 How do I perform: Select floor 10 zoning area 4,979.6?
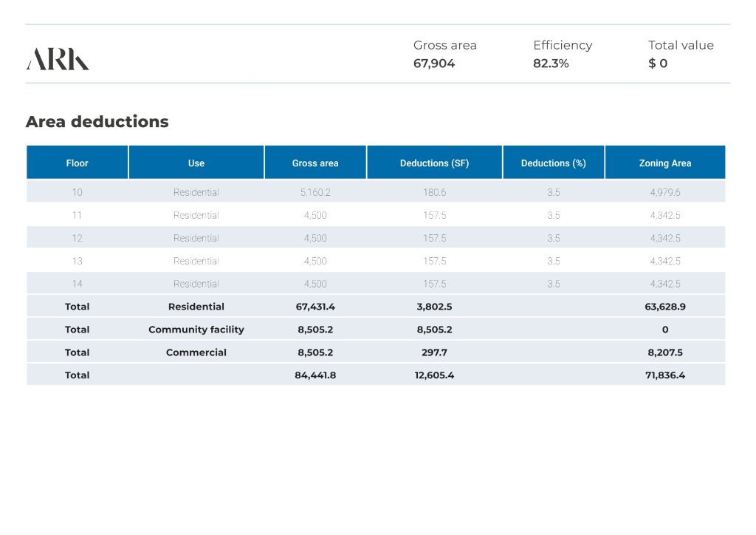click(x=664, y=192)
